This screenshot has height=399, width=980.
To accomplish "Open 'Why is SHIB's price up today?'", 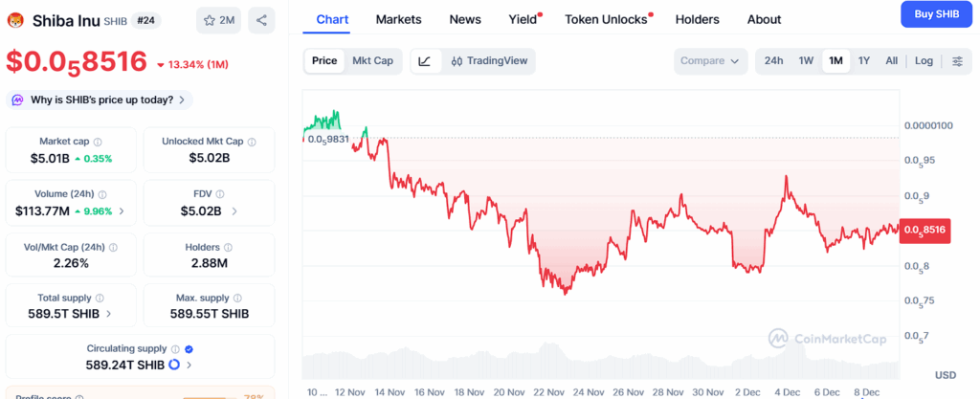I will (x=100, y=100).
